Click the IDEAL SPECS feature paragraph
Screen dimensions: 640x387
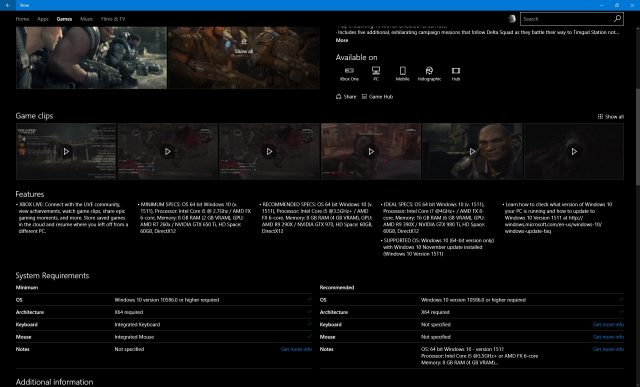[x=435, y=218]
